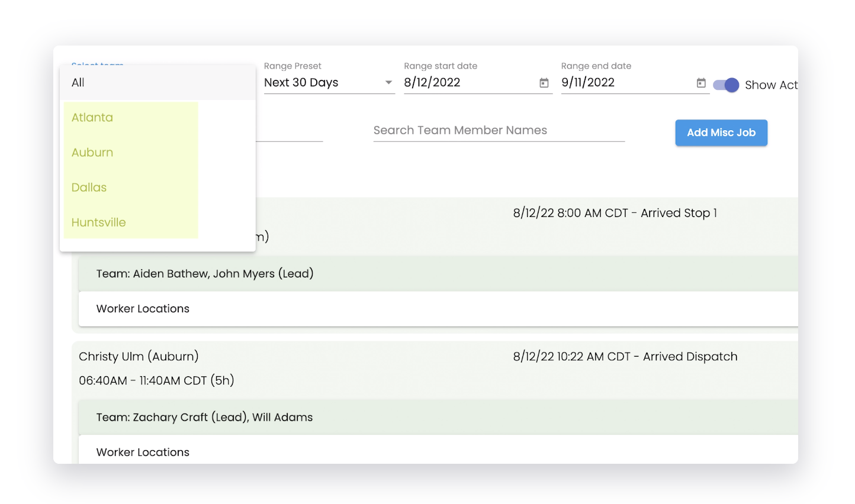Click the Zachary Craft, Will Adams team row
The image size is (855, 504).
click(205, 418)
